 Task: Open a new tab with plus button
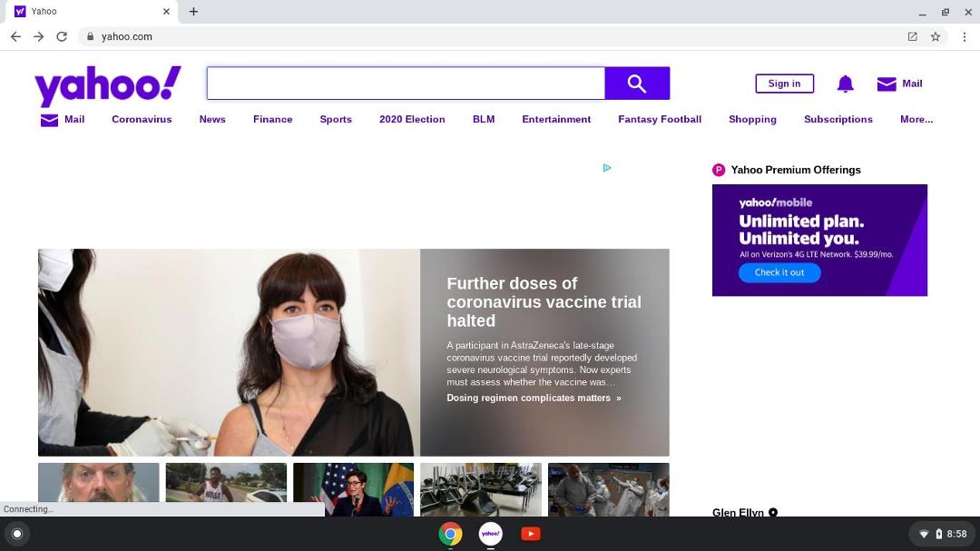(x=194, y=11)
